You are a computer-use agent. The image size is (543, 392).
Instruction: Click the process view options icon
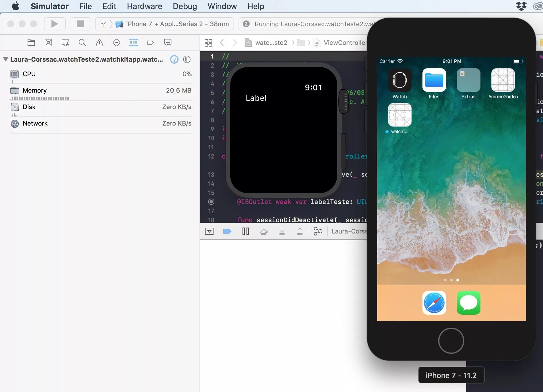(x=187, y=59)
